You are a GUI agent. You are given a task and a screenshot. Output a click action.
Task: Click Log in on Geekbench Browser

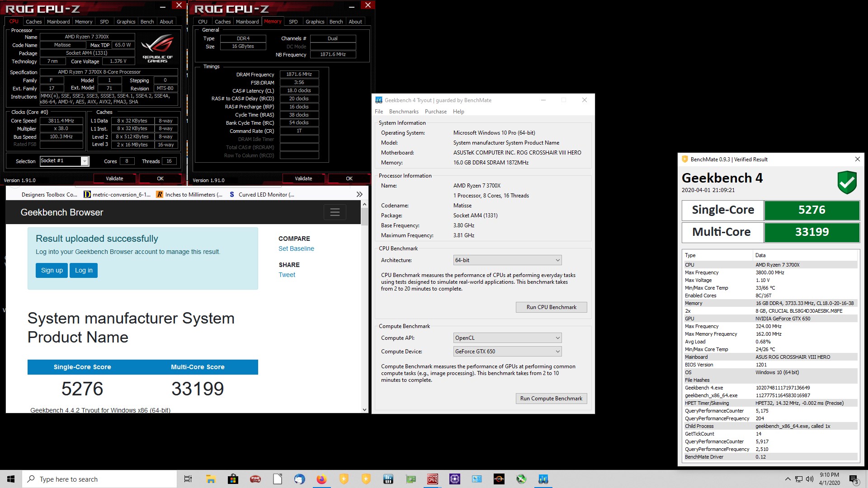point(84,270)
